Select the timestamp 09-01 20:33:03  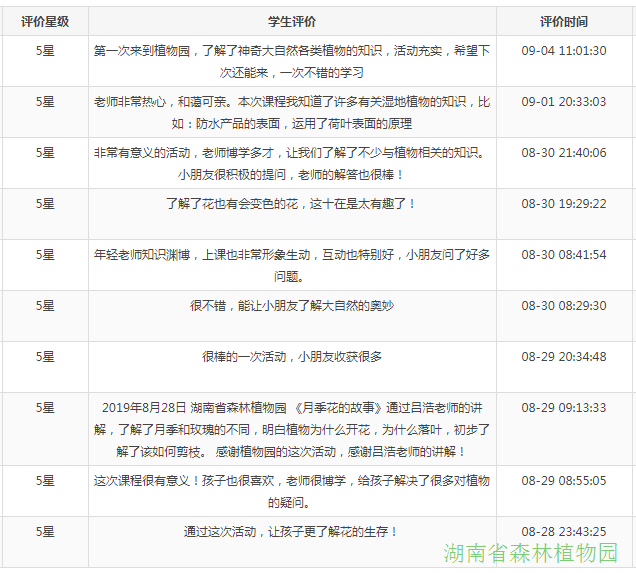point(564,102)
